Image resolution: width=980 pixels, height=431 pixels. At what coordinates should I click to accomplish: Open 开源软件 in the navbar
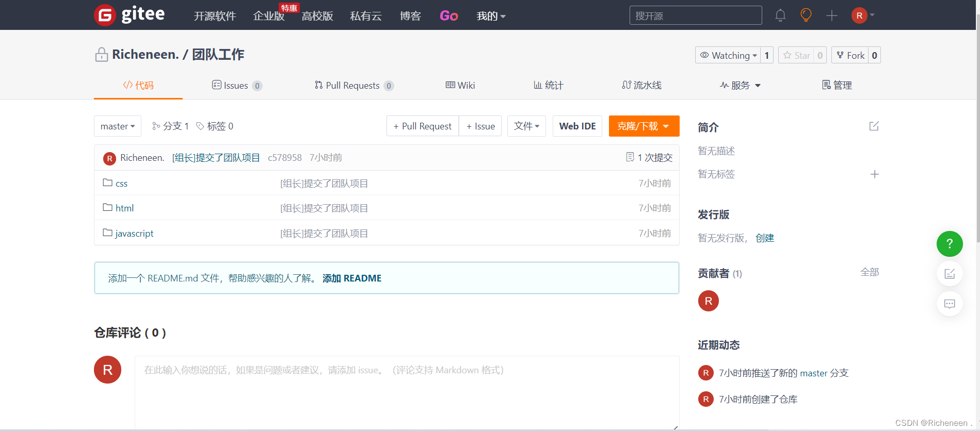click(x=215, y=16)
